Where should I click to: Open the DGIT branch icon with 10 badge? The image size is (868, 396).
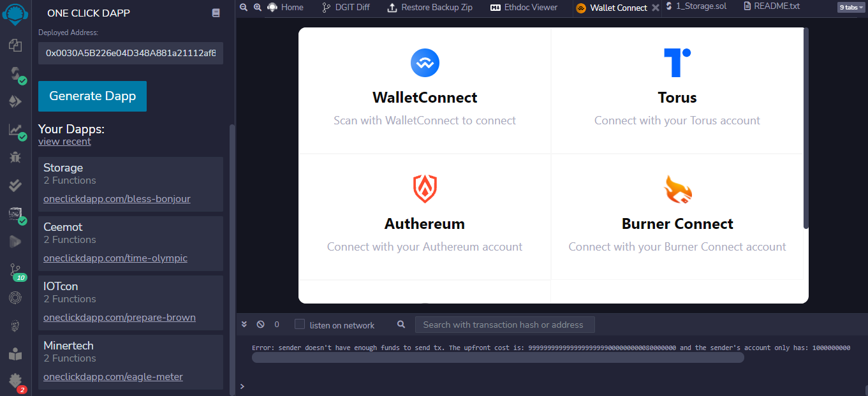pyautogui.click(x=17, y=271)
